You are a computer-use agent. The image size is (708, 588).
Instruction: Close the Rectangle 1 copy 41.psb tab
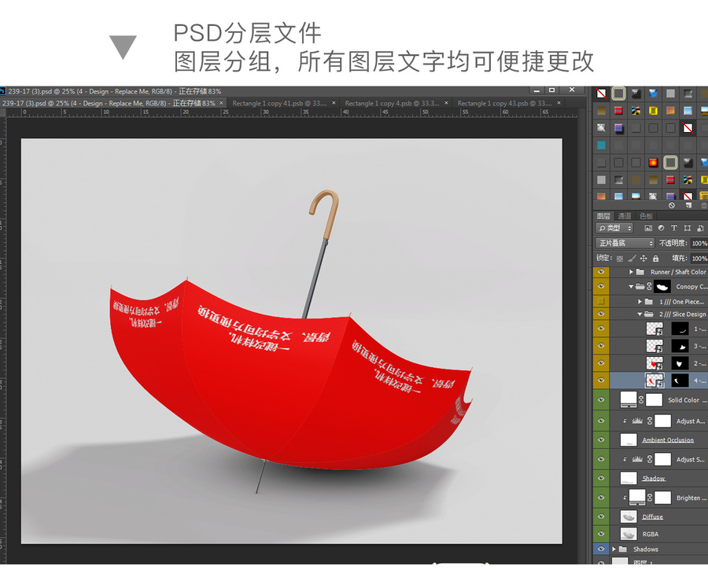tap(334, 103)
